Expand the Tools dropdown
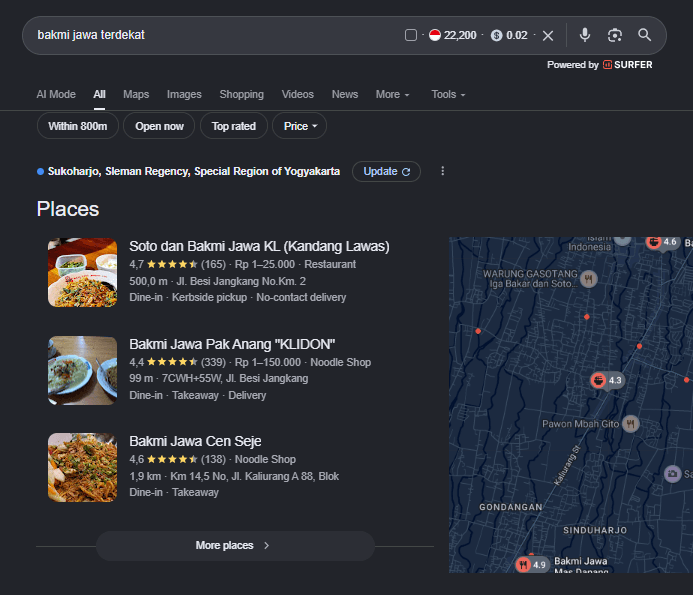 (448, 94)
